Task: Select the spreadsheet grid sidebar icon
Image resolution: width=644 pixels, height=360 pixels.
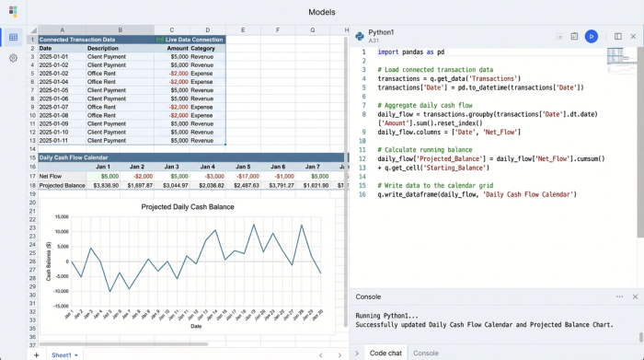Action: pos(13,38)
